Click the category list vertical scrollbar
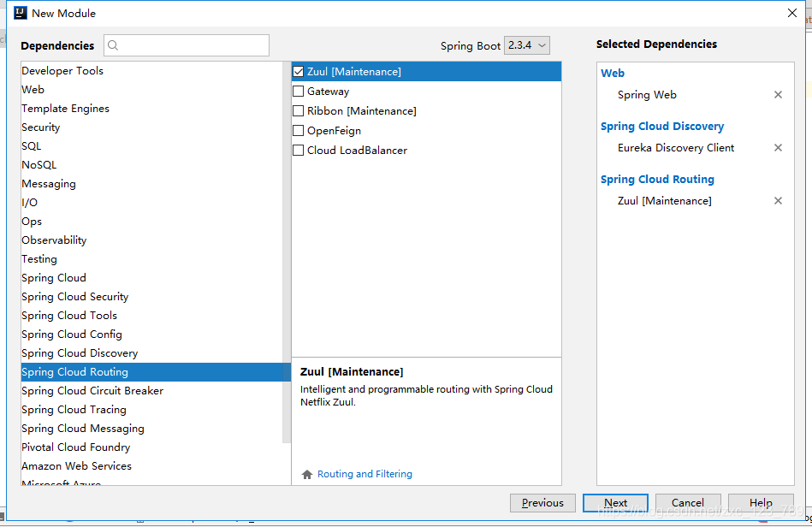812x527 pixels. pyautogui.click(x=287, y=252)
